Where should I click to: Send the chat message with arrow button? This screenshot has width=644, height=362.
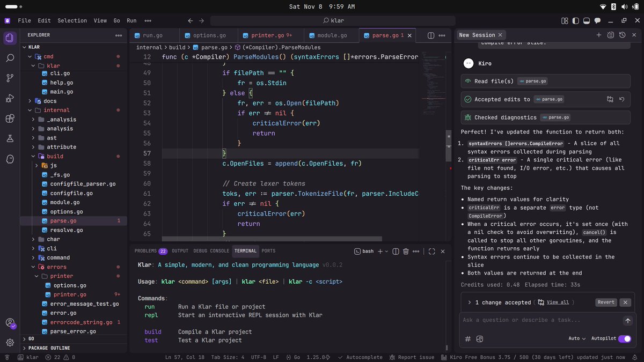[x=628, y=321]
